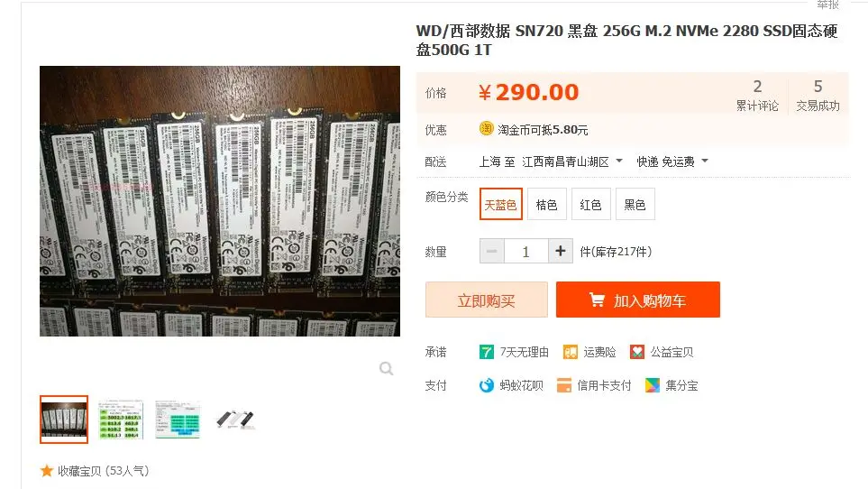Click the Ant Huabei (蚂蚁花呗) payment icon
868x489 pixels.
[x=486, y=385]
